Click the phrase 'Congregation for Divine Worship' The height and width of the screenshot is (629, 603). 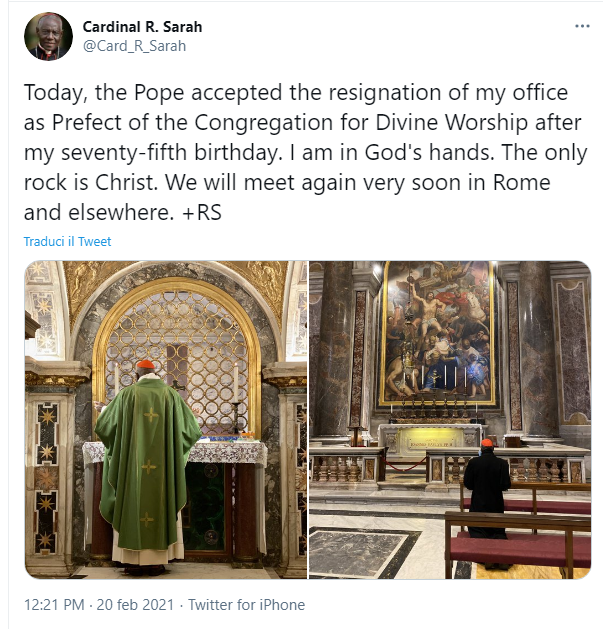(361, 122)
